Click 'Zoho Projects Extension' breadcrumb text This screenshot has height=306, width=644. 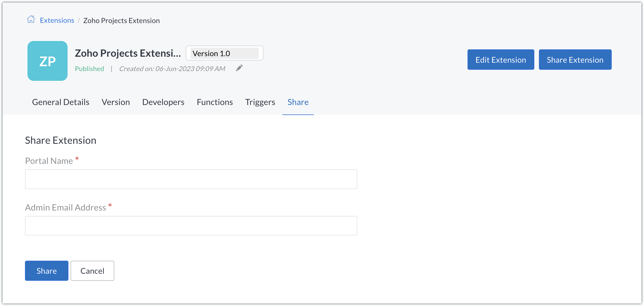(x=121, y=21)
